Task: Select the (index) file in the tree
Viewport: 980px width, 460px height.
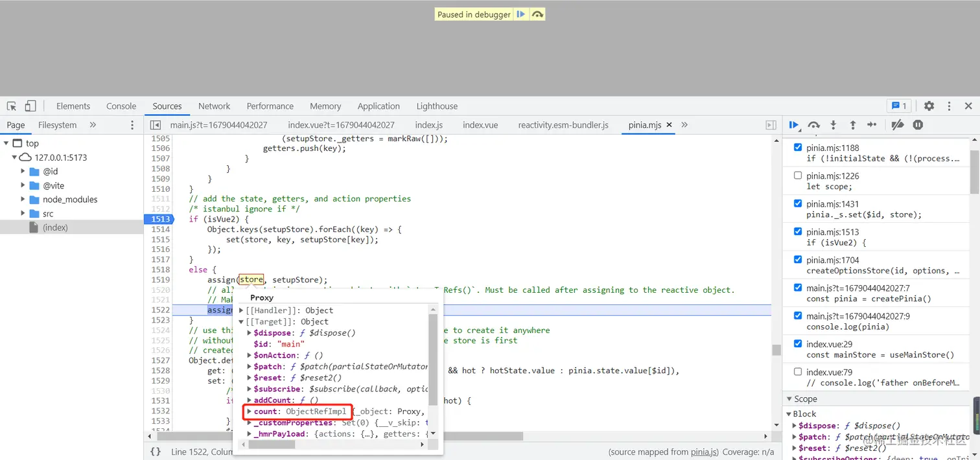Action: coord(55,227)
